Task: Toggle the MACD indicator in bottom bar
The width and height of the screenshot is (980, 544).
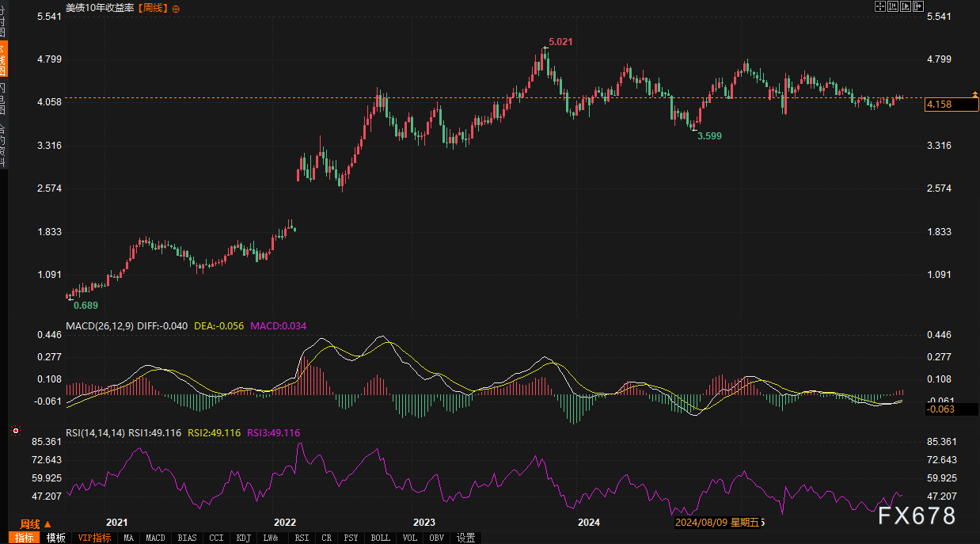Action: point(156,538)
